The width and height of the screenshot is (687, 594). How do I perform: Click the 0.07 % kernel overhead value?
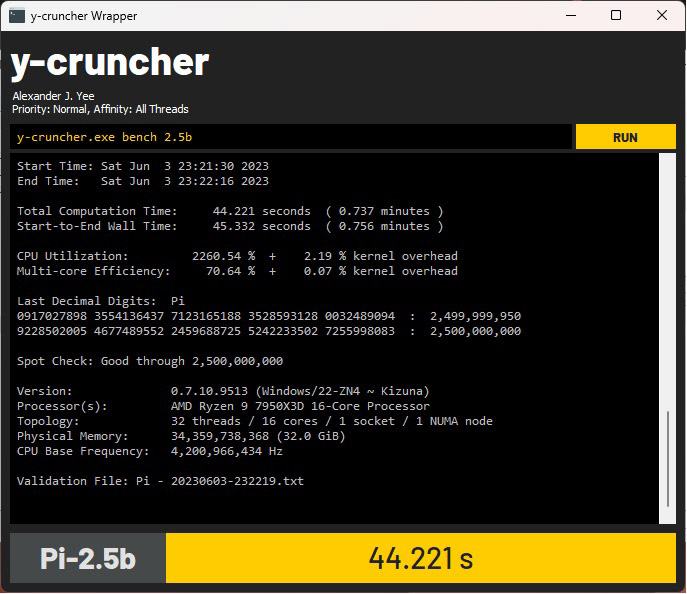tap(381, 271)
